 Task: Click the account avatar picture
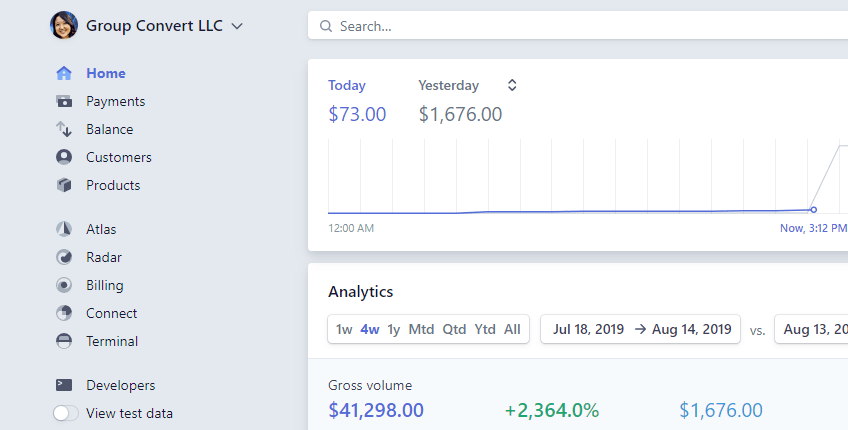pos(64,25)
